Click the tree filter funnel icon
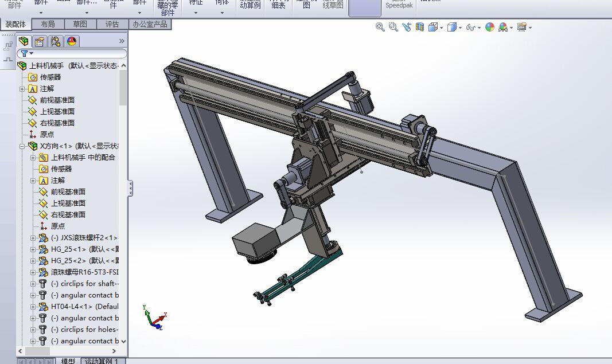612x364 pixels. (x=24, y=53)
